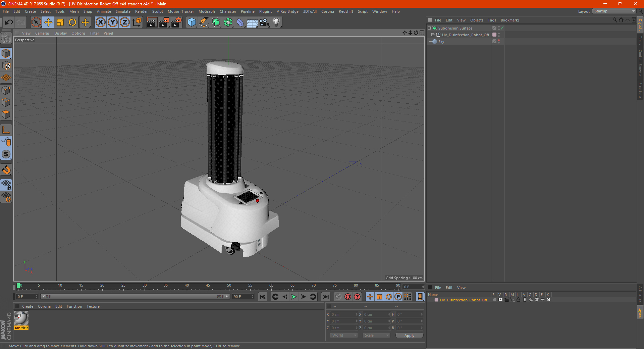The image size is (644, 349).
Task: Open the Layout Startup dropdown
Action: point(614,11)
